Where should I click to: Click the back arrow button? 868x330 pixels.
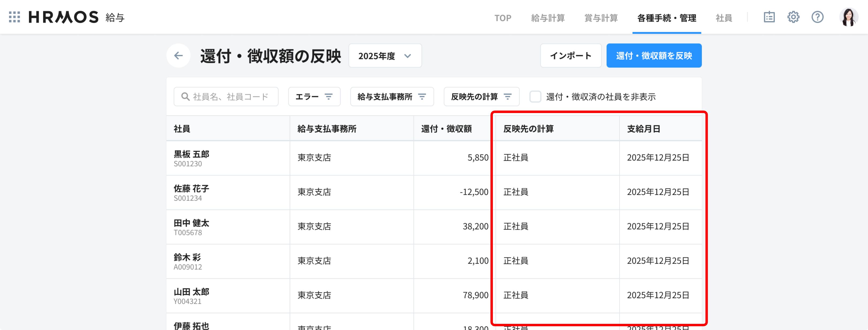click(178, 56)
